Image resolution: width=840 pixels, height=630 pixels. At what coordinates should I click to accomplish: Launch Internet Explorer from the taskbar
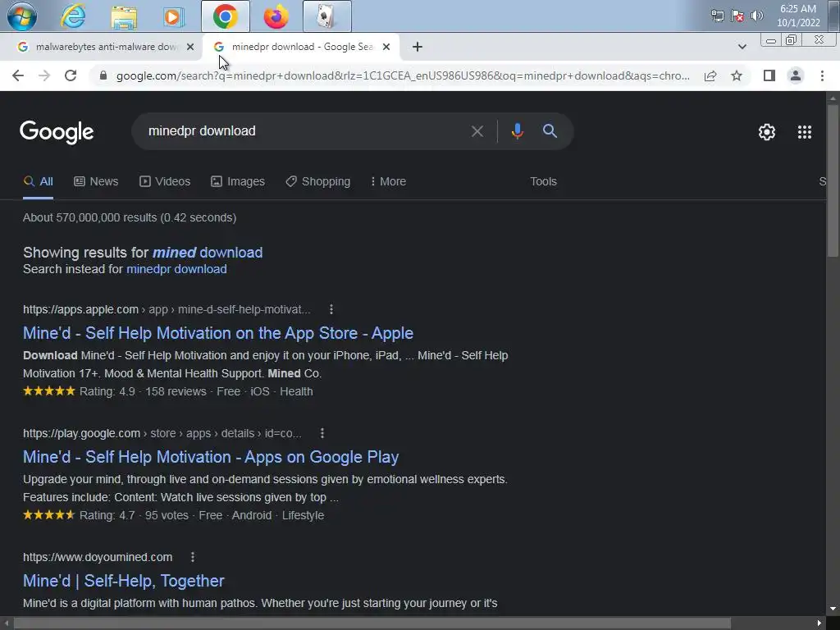[73, 16]
